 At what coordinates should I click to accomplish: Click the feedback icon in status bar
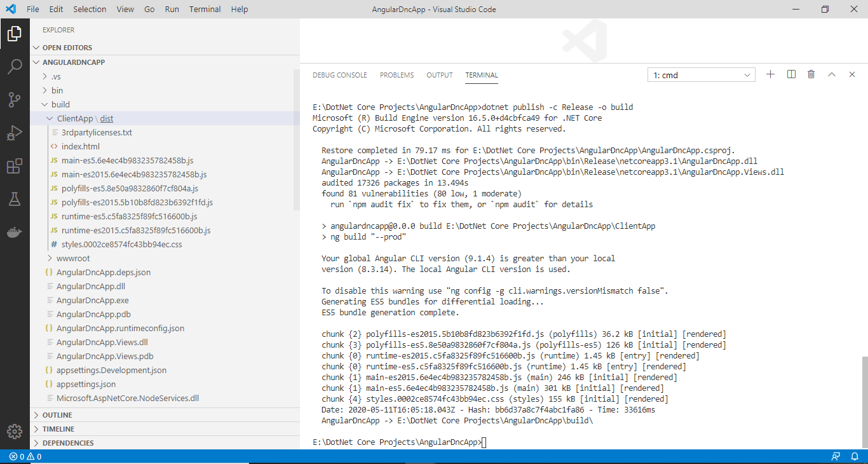point(836,456)
